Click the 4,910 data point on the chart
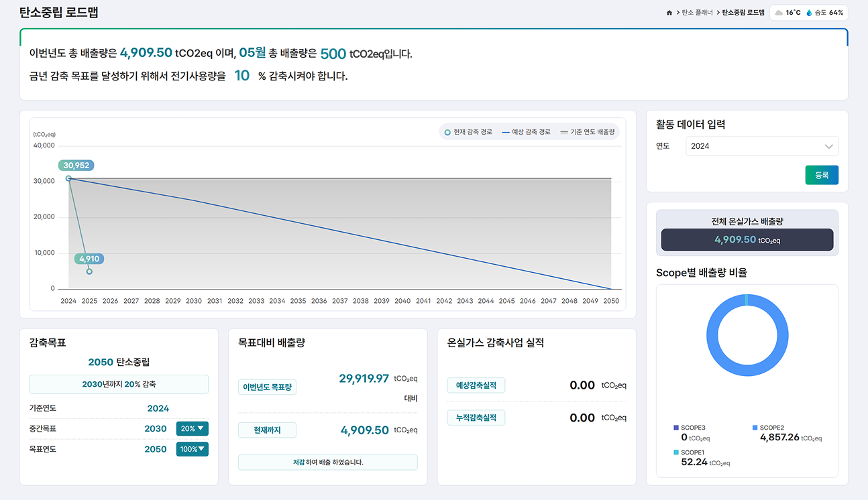868x500 pixels. [89, 271]
